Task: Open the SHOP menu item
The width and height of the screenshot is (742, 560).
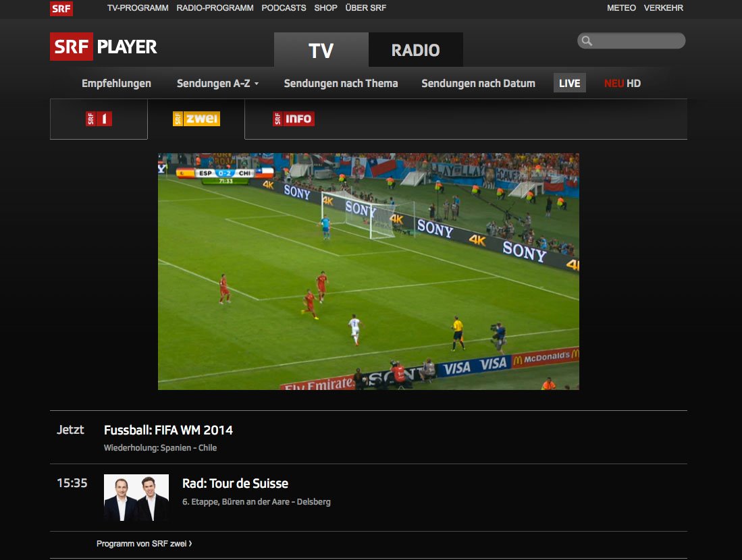Action: click(325, 8)
